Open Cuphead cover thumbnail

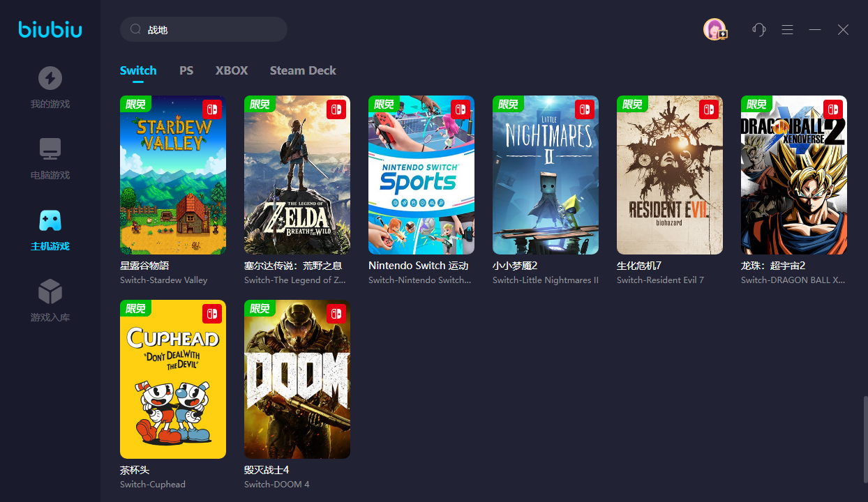(x=173, y=379)
